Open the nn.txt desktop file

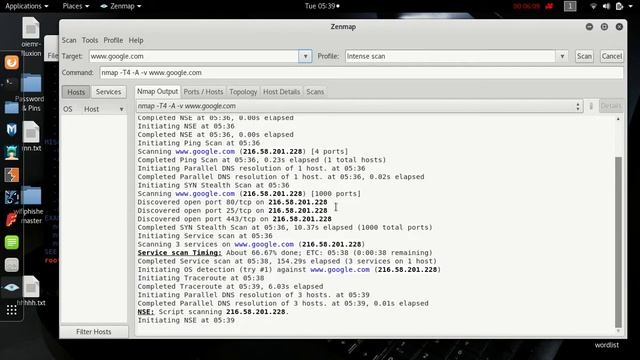31,137
